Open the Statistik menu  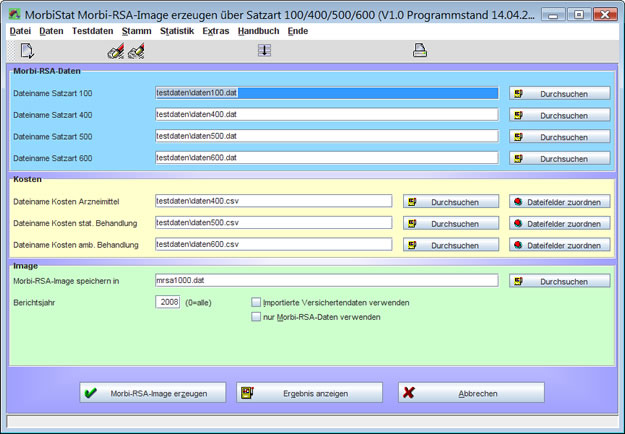pos(177,31)
